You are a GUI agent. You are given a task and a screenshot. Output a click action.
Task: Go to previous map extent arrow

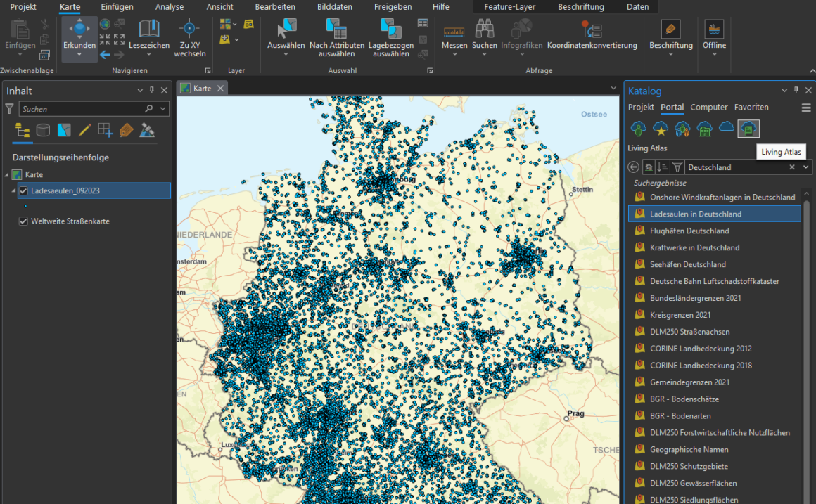click(105, 54)
